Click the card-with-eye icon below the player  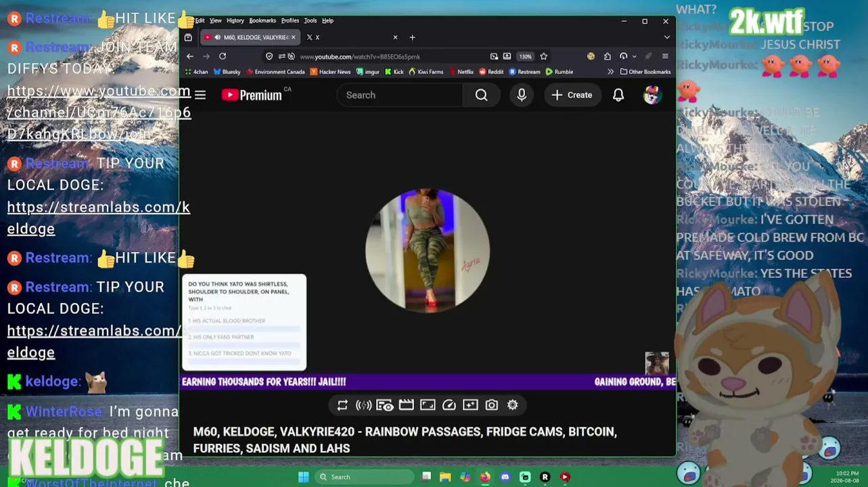tap(385, 405)
